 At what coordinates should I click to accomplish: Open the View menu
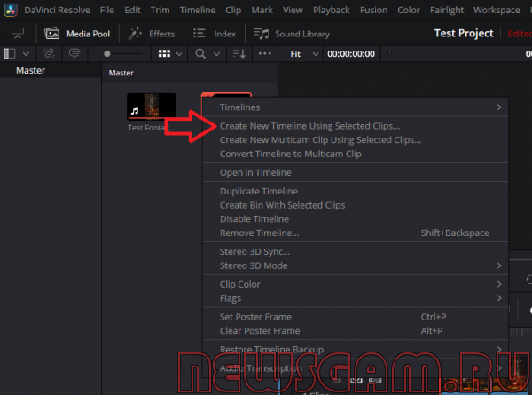click(293, 10)
